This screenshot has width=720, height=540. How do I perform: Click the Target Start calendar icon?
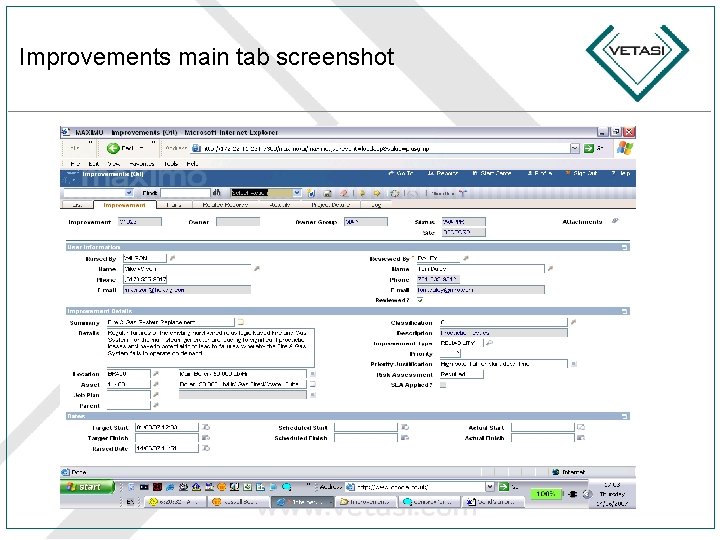pos(206,428)
